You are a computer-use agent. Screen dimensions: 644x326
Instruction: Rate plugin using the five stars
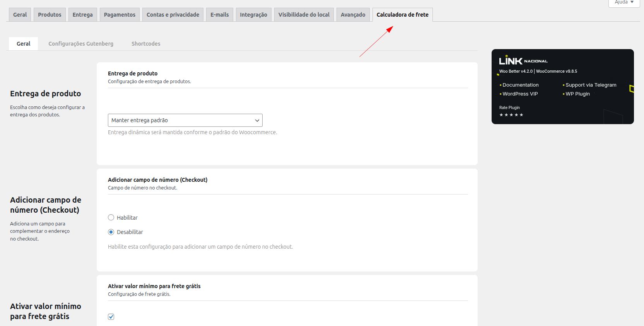511,115
